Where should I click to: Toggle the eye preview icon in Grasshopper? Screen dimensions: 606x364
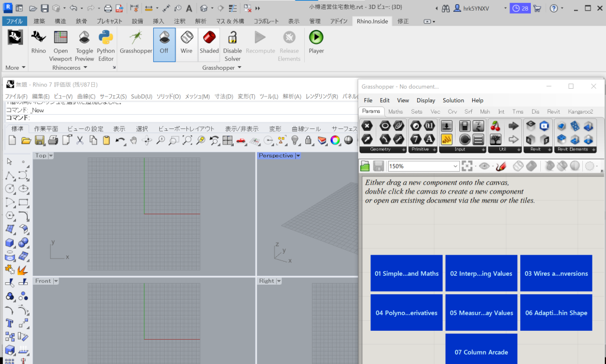click(484, 166)
